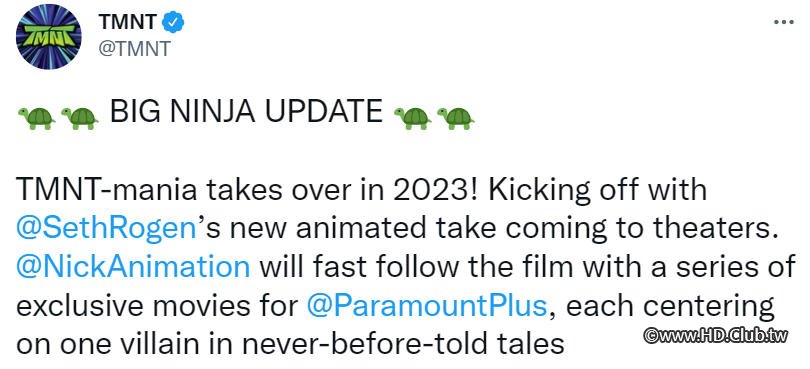Screen dimensions: 810x369
Task: Click the TMNT display name
Action: click(127, 22)
